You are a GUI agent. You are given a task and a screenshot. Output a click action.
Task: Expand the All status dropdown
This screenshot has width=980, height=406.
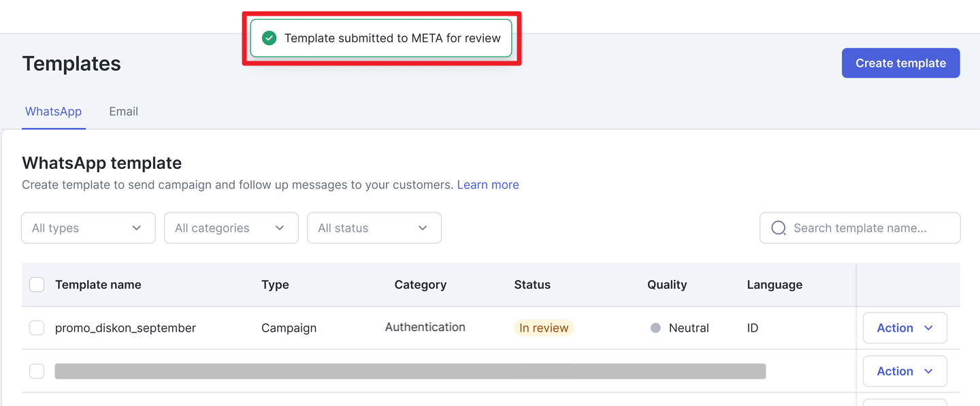[374, 228]
